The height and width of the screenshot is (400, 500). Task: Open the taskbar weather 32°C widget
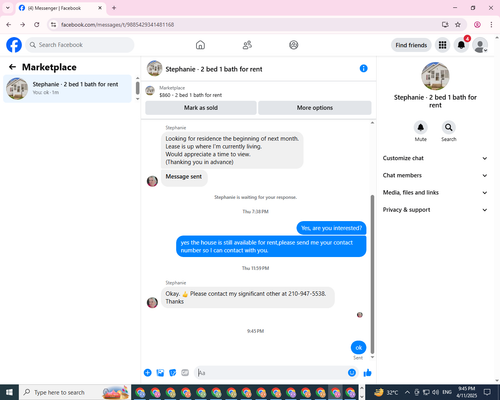385,392
